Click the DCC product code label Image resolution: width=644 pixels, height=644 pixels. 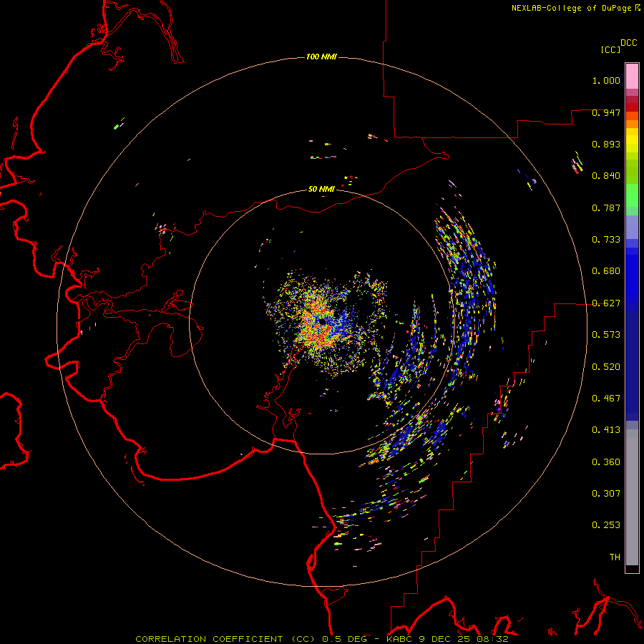pos(629,43)
